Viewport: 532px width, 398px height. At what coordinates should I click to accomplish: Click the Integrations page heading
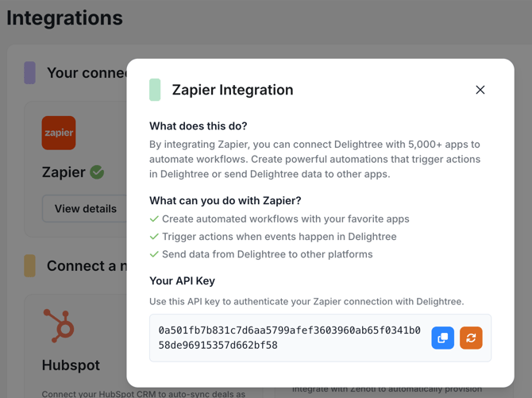click(65, 17)
